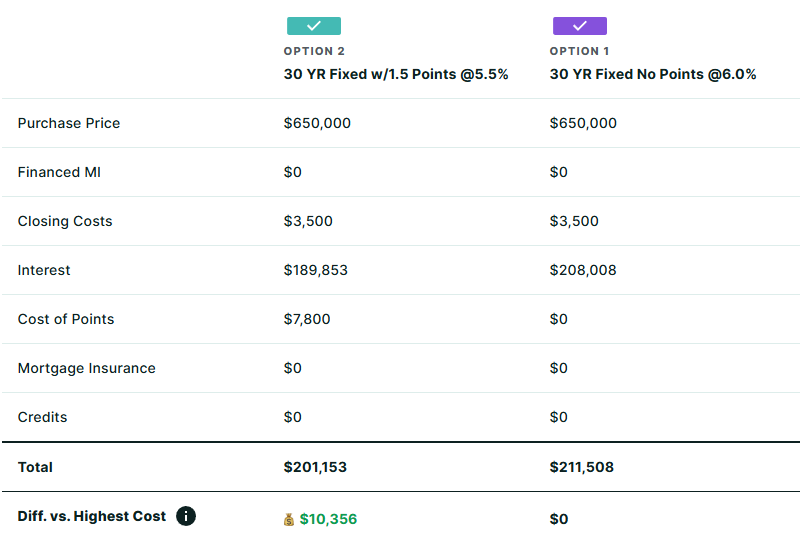Click the Credits row label
The width and height of the screenshot is (805, 544).
(43, 417)
